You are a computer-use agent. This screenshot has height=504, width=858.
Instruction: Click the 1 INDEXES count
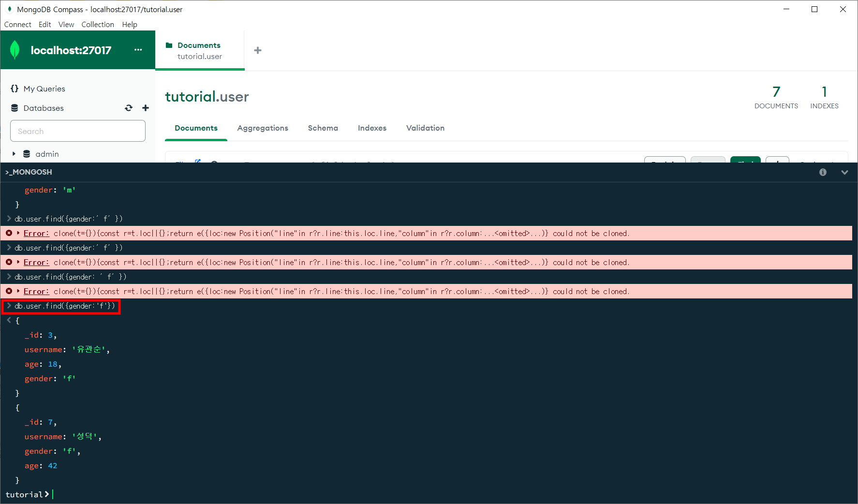point(824,97)
